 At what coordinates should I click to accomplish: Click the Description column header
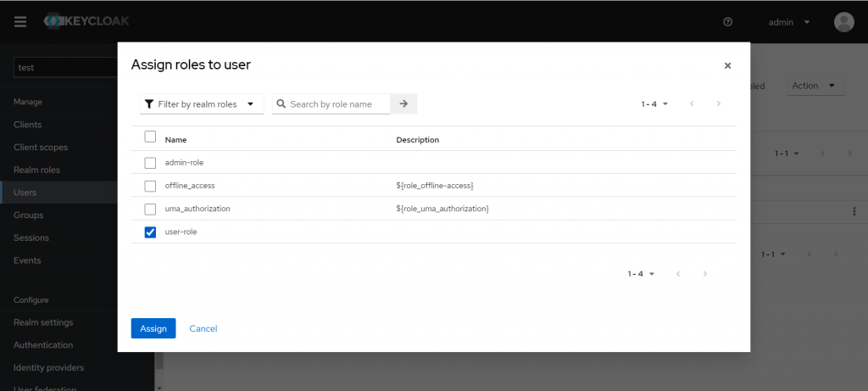pyautogui.click(x=417, y=140)
